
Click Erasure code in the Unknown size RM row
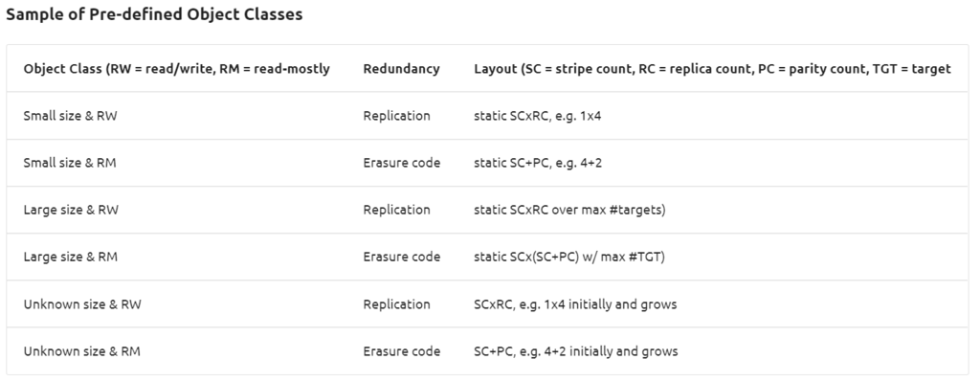[401, 350]
